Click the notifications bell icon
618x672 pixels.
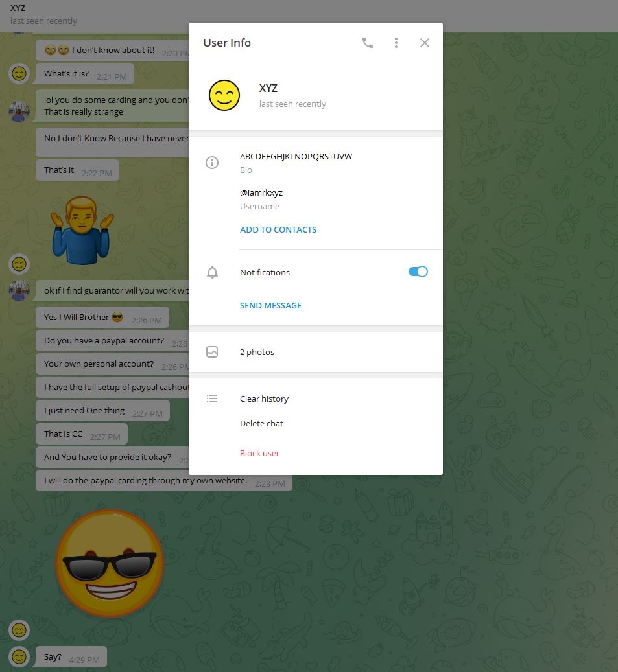pos(212,273)
